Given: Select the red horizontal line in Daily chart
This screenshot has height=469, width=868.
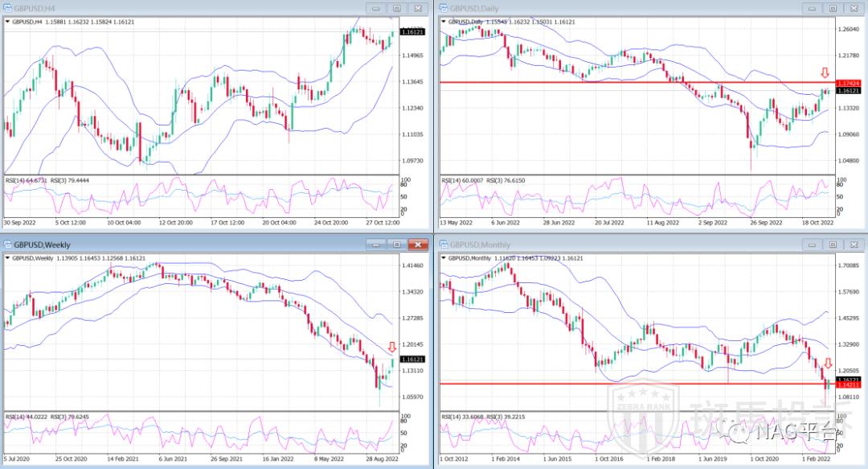Looking at the screenshot, I should (x=637, y=82).
